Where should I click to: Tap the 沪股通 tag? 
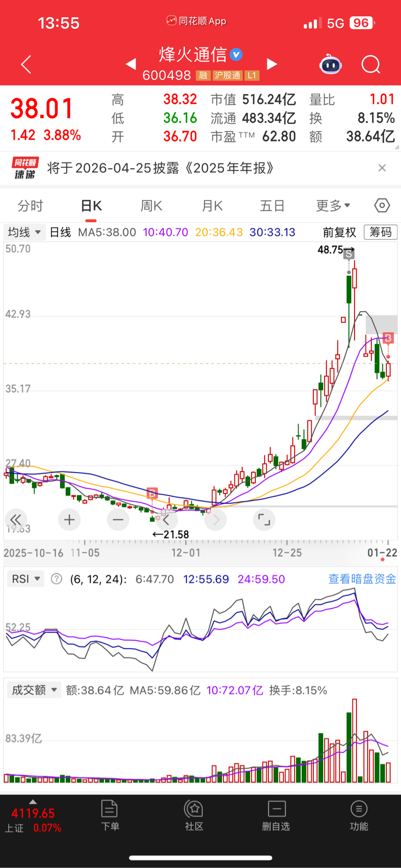(228, 76)
